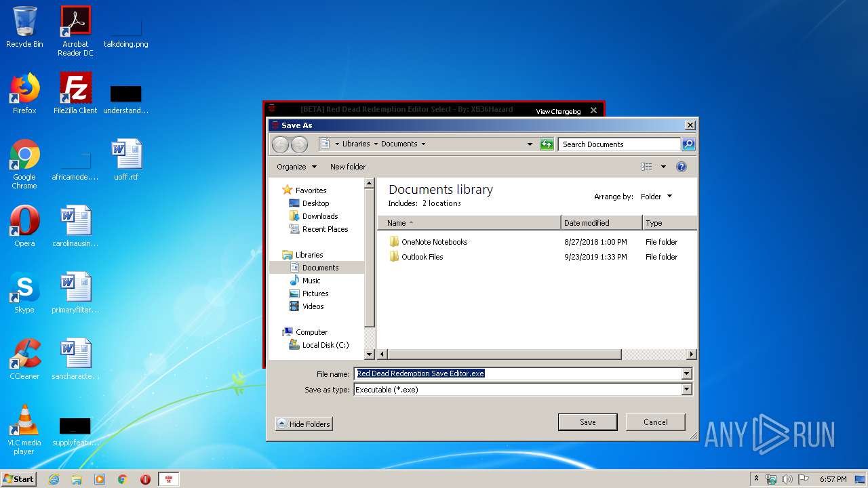This screenshot has height=488, width=868.
Task: Open the Arrange by Folder dropdown
Action: tap(656, 197)
